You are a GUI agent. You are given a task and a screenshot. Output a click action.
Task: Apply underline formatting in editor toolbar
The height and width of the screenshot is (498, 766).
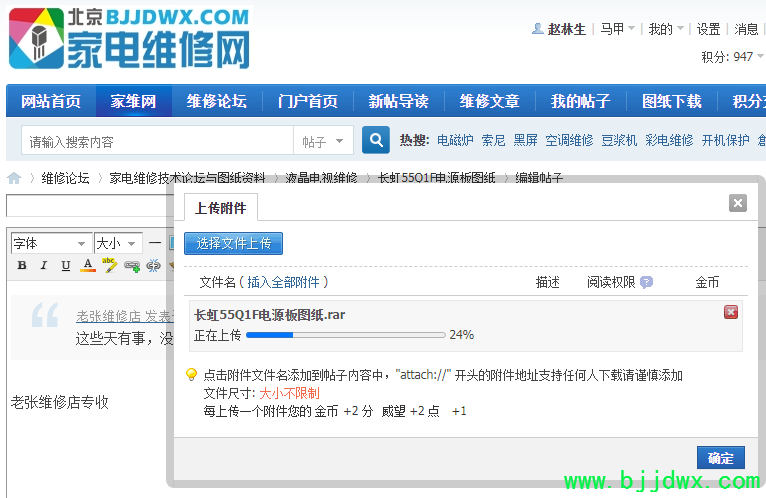(65, 266)
